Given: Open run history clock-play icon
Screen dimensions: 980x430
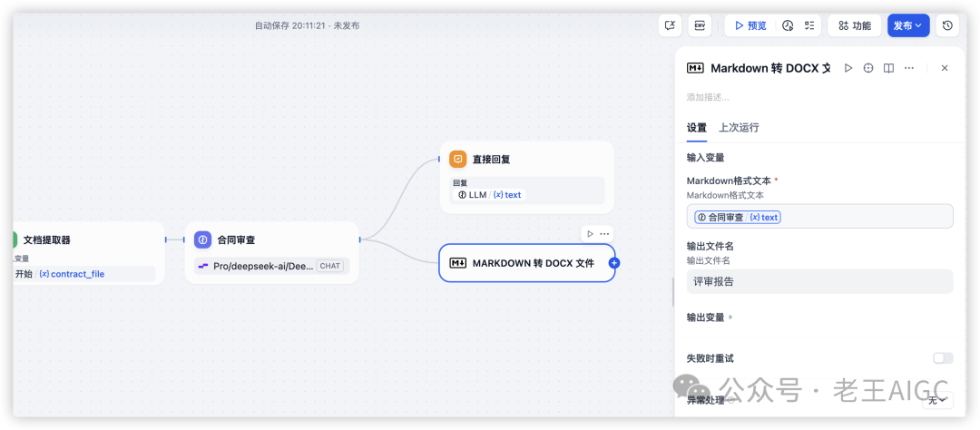Looking at the screenshot, I should pyautogui.click(x=788, y=25).
